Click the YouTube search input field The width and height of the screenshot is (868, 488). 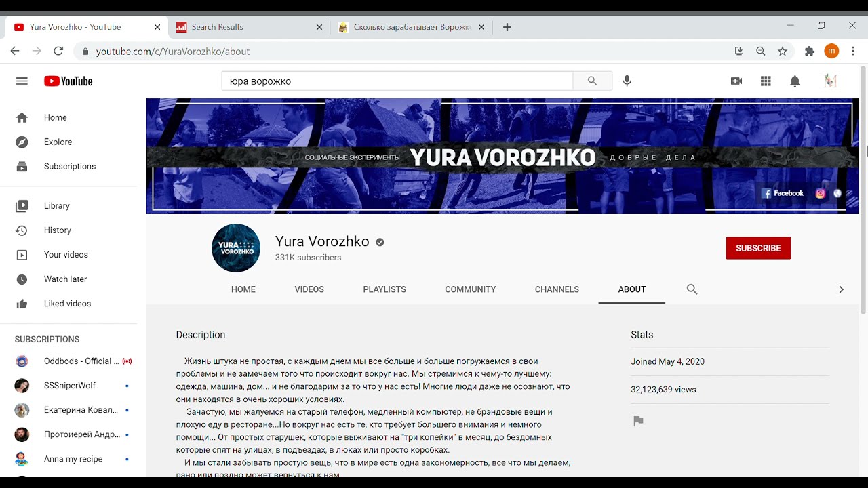click(397, 81)
